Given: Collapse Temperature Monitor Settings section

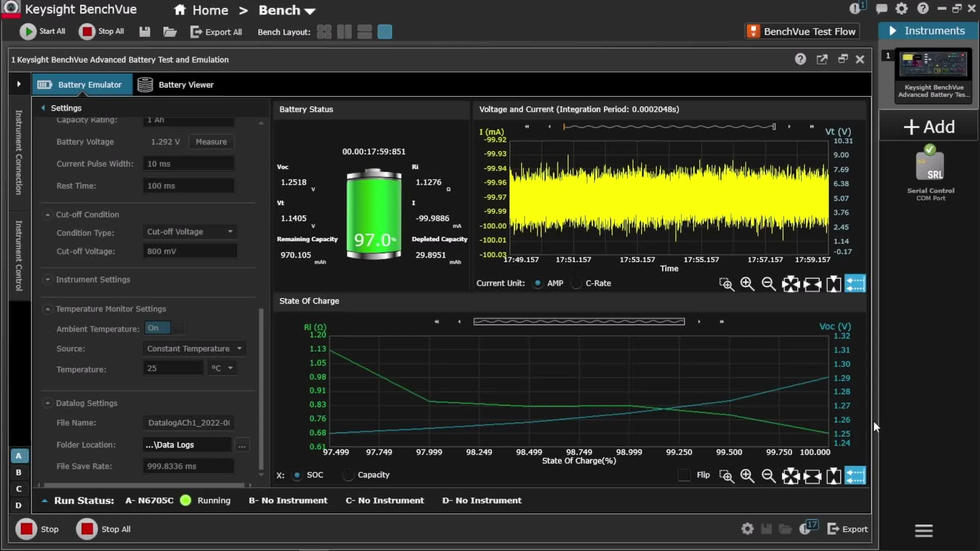Looking at the screenshot, I should pyautogui.click(x=47, y=309).
